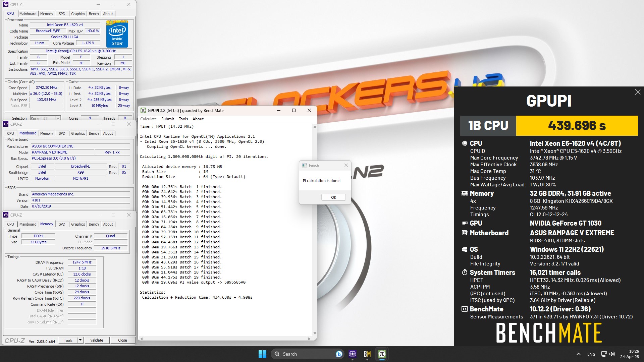This screenshot has width=644, height=362.
Task: Click the RAMPAGE V EXTREME model field
Action: [x=62, y=152]
